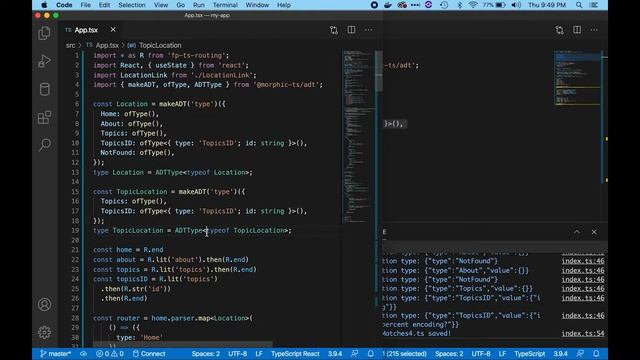Open notifications bell in background window status bar

point(596,354)
